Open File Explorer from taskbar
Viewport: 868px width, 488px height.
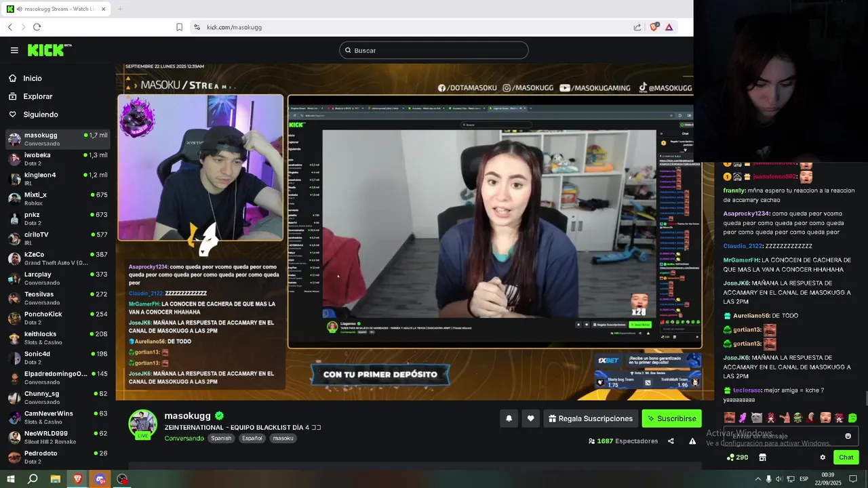(x=55, y=479)
